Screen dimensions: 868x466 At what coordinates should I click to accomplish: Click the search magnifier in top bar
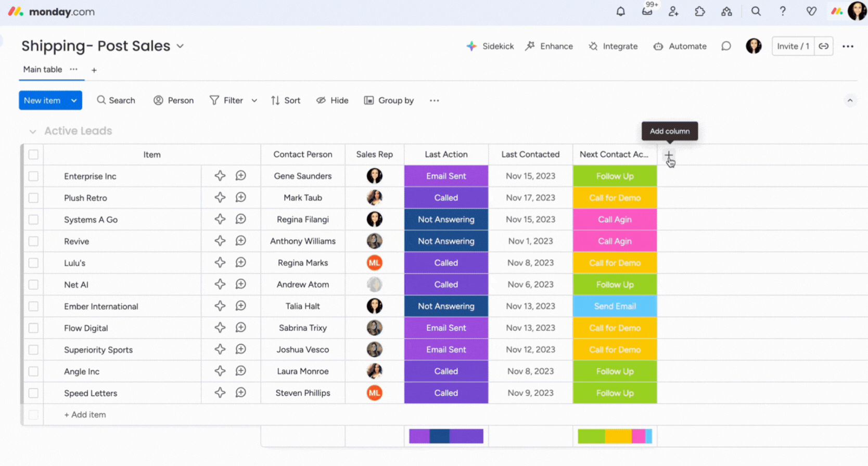(756, 11)
